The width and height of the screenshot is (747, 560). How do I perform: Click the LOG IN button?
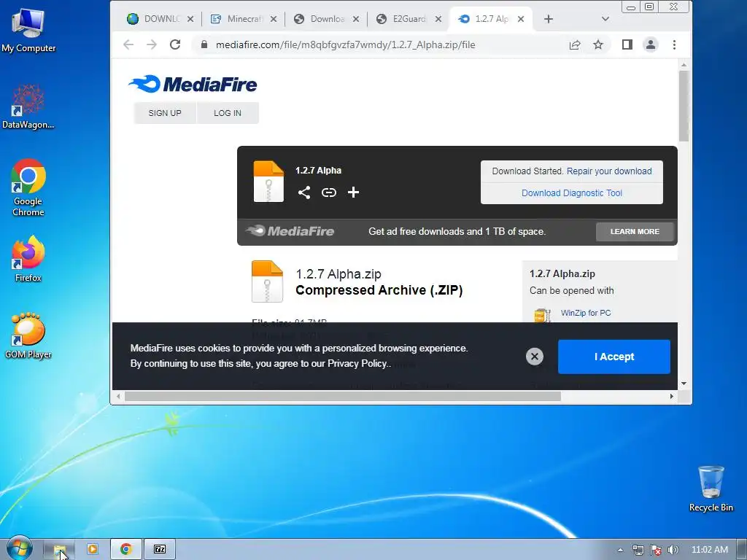coord(228,113)
